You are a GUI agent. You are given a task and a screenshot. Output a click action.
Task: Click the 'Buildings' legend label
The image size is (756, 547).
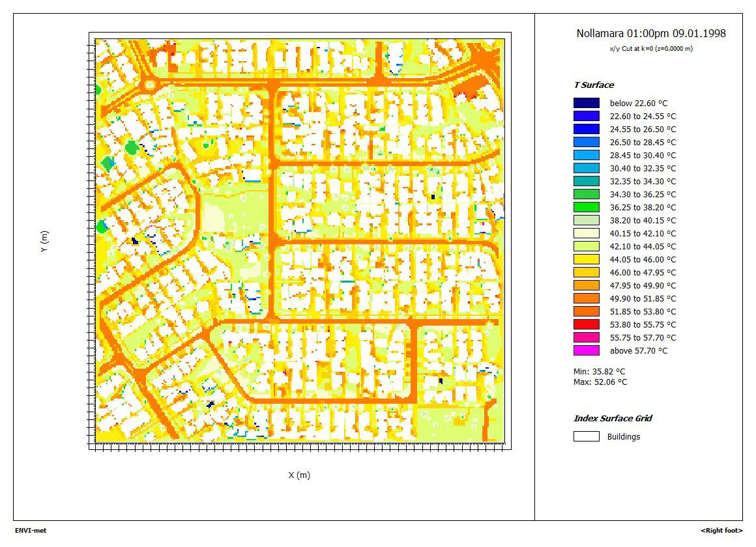(624, 437)
